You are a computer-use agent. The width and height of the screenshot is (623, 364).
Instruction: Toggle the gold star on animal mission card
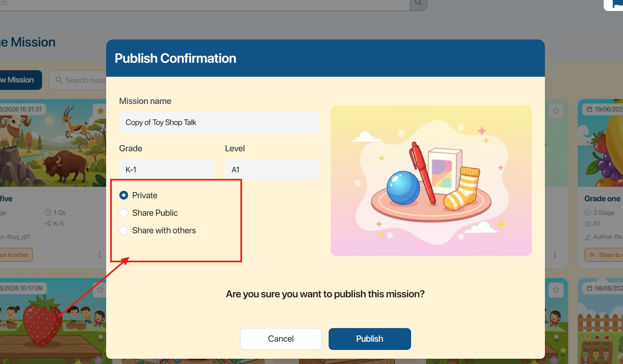click(x=100, y=111)
